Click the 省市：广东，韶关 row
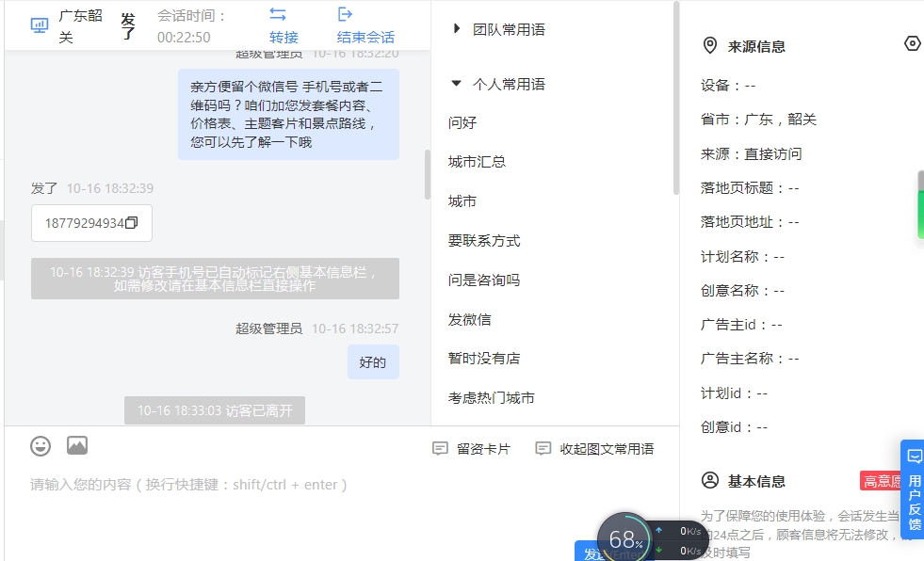The height and width of the screenshot is (561, 924). point(758,120)
